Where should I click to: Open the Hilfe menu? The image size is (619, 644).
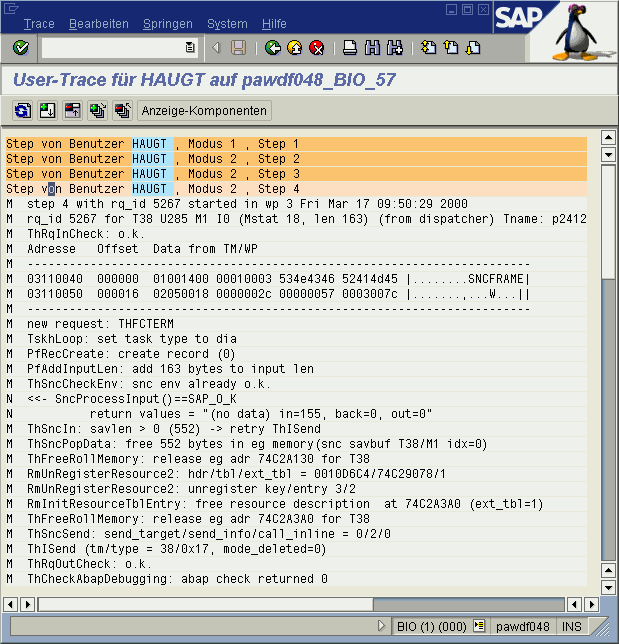tap(274, 24)
